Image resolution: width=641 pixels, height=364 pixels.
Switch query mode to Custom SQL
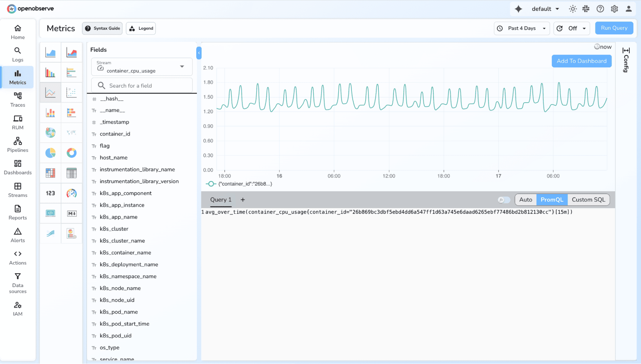588,200
